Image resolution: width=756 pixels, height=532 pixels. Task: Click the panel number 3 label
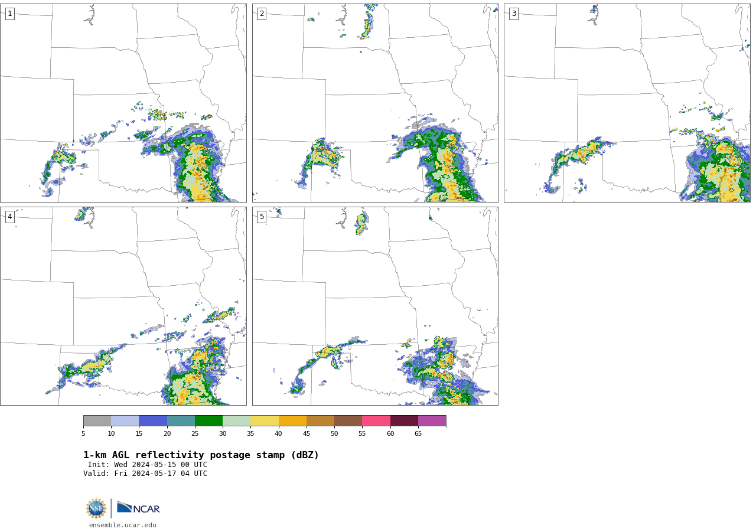click(513, 14)
